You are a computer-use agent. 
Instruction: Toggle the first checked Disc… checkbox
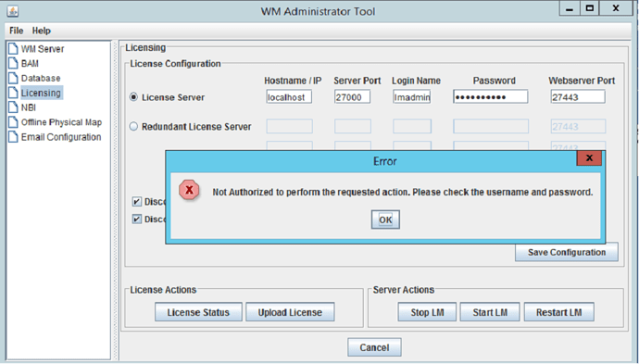pyautogui.click(x=136, y=202)
